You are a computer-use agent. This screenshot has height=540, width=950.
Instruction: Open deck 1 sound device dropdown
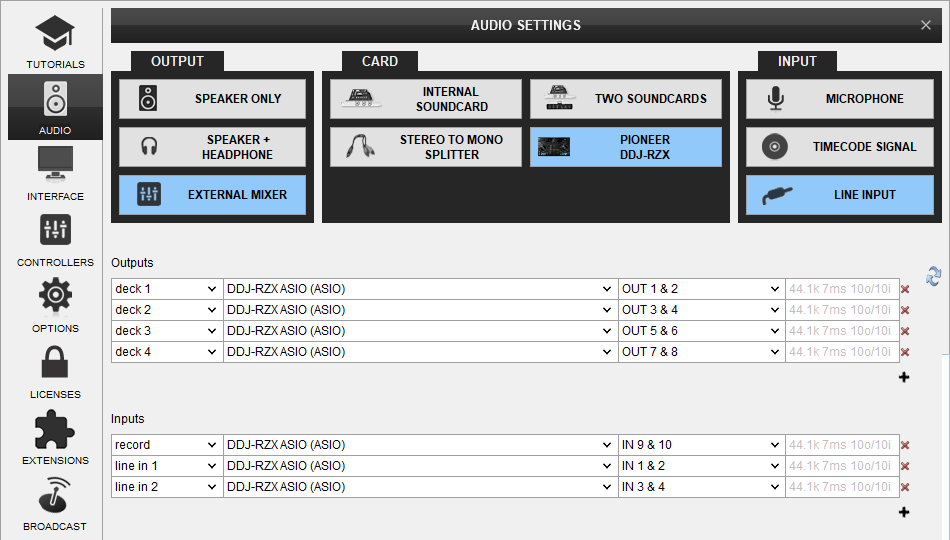420,289
